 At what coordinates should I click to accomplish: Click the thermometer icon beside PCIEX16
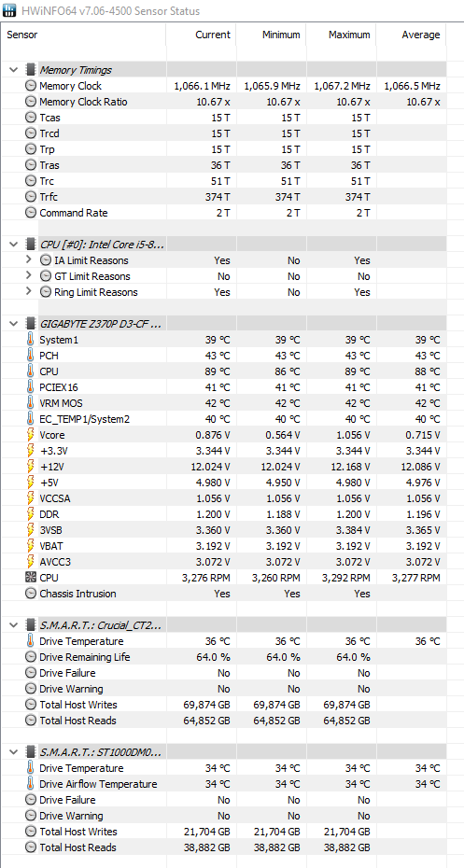[31, 387]
